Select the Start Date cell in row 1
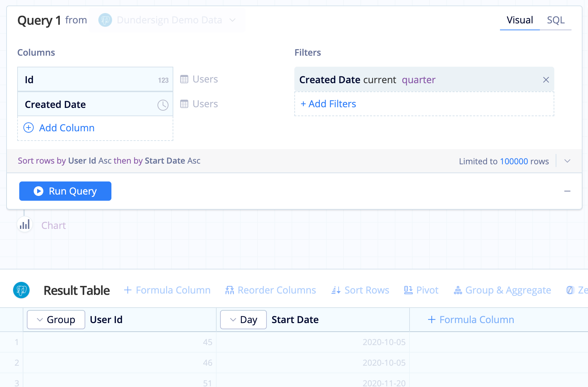The height and width of the screenshot is (387, 588). tap(313, 342)
